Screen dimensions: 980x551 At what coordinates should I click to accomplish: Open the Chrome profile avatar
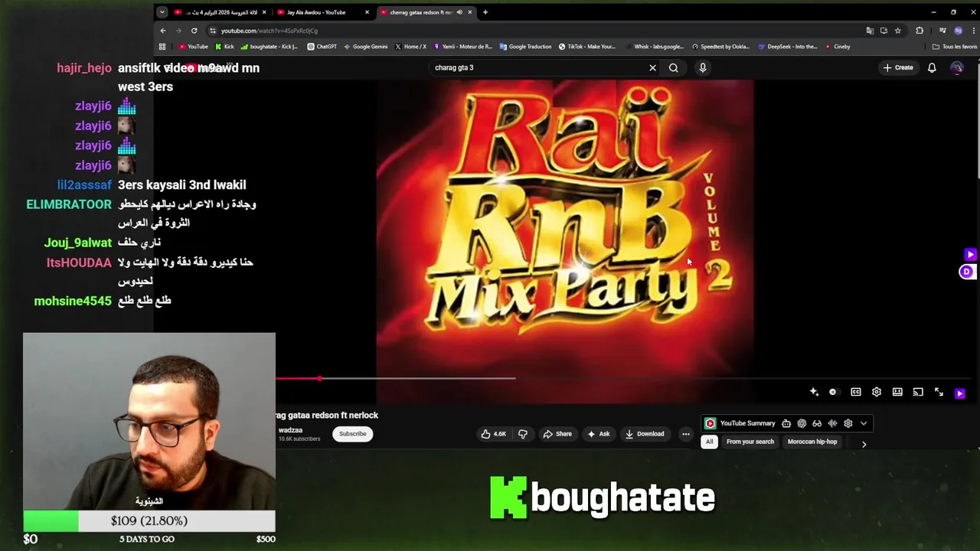click(958, 31)
